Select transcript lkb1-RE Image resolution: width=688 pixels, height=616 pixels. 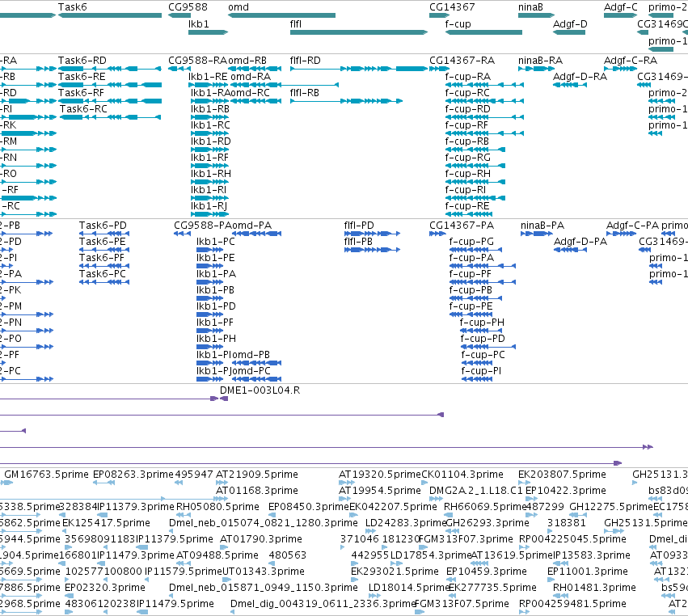[x=208, y=76]
